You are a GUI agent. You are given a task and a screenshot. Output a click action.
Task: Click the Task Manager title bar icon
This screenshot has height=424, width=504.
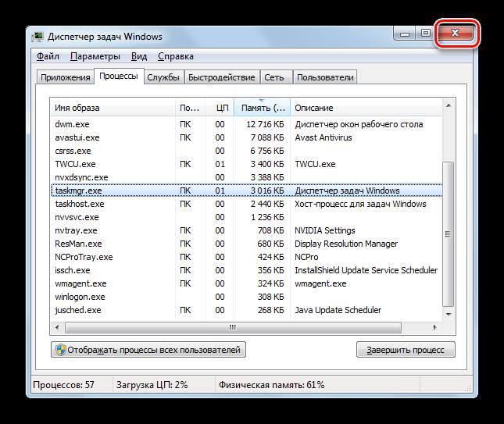[38, 37]
